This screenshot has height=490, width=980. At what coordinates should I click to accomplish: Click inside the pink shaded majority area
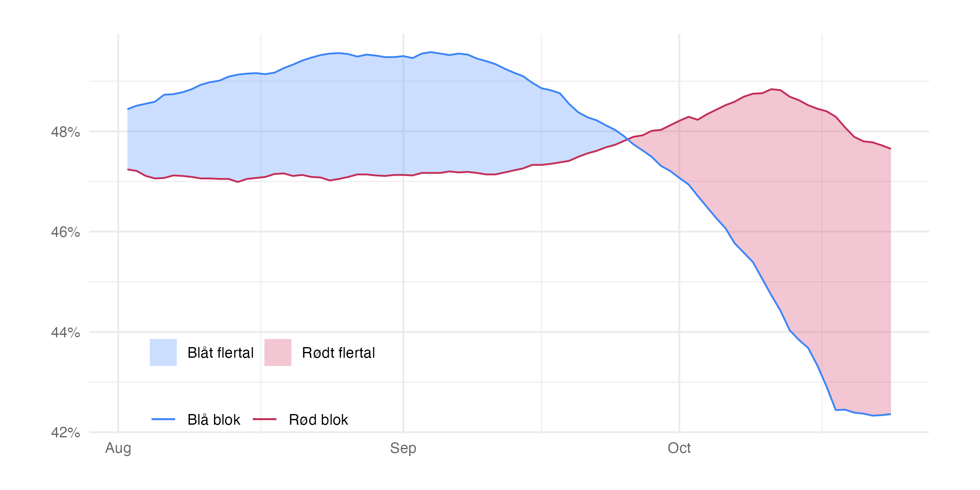[796, 204]
